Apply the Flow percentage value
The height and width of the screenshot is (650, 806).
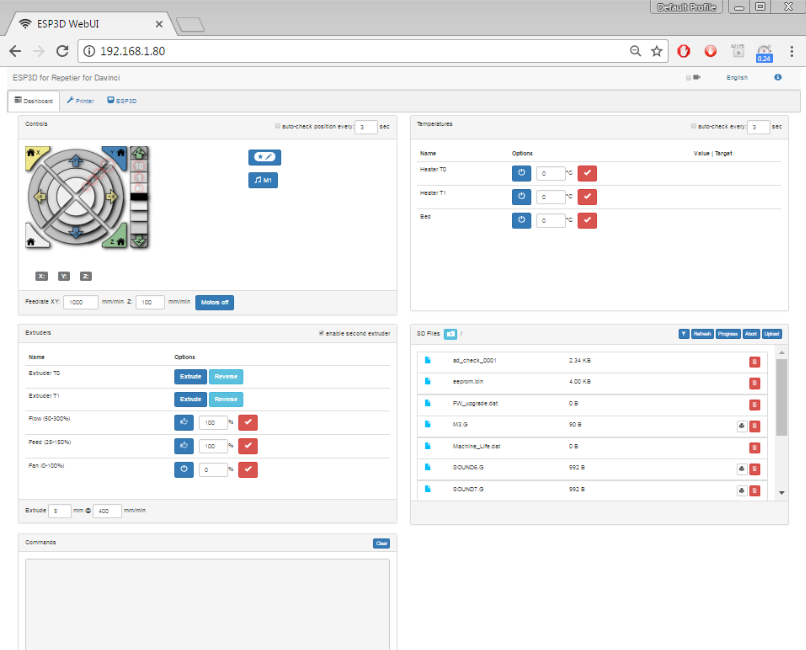(248, 422)
